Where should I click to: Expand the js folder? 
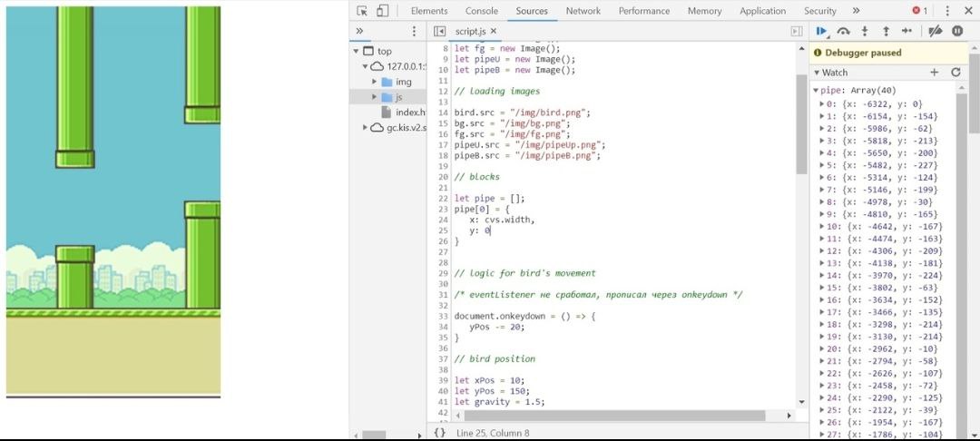[375, 97]
